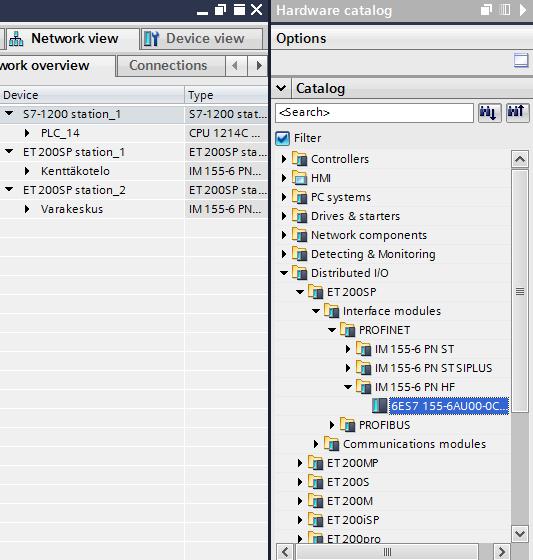Expand the Kenttäkotelo device row
The image size is (533, 560).
point(27,171)
